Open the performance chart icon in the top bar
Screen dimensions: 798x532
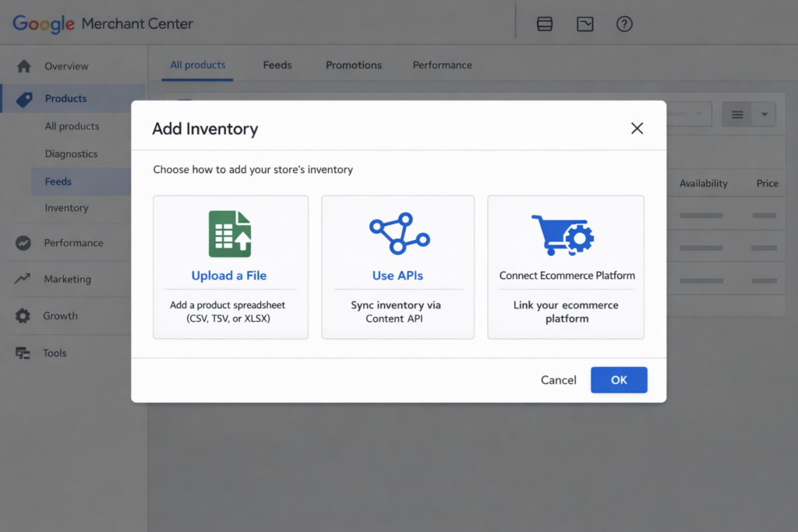(584, 24)
